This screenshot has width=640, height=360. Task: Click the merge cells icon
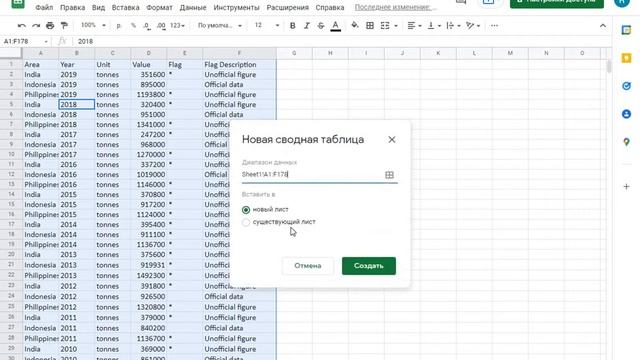(385, 26)
